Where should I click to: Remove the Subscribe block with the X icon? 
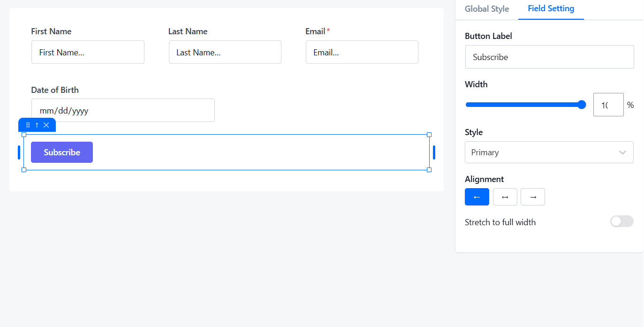pyautogui.click(x=46, y=125)
